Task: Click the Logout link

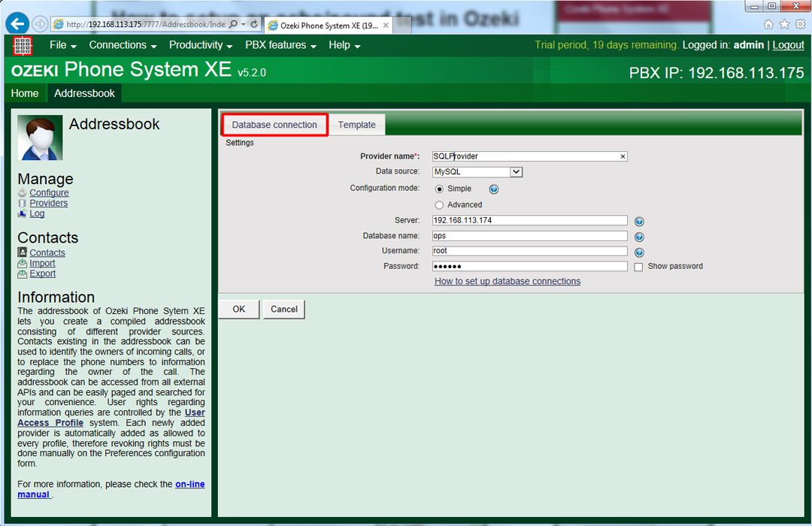Action: point(788,45)
